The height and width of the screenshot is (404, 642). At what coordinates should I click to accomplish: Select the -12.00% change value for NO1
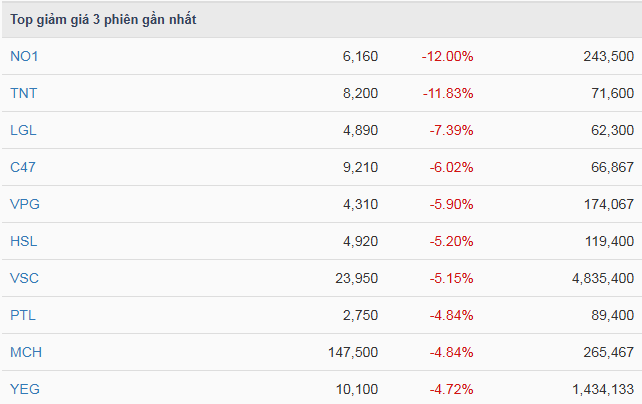447,56
